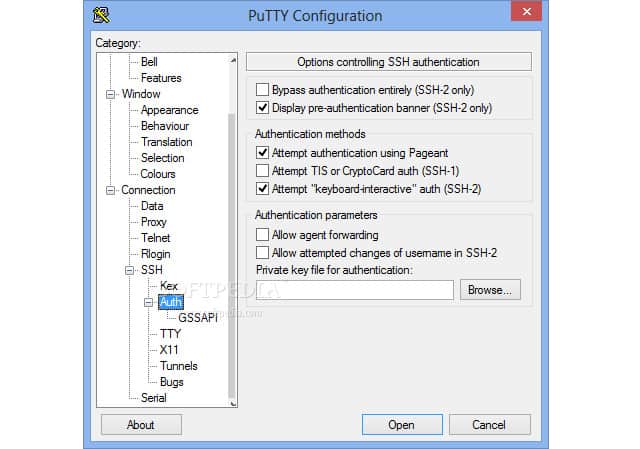This screenshot has width=640, height=449.
Task: Open Kex settings under SSH
Action: pyautogui.click(x=169, y=286)
